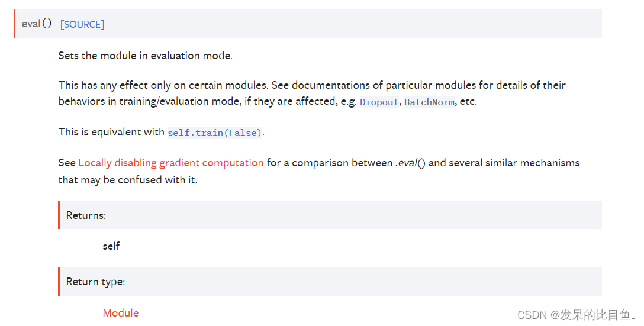This screenshot has height=326, width=644.
Task: Follow the Dropout code link
Action: click(379, 102)
